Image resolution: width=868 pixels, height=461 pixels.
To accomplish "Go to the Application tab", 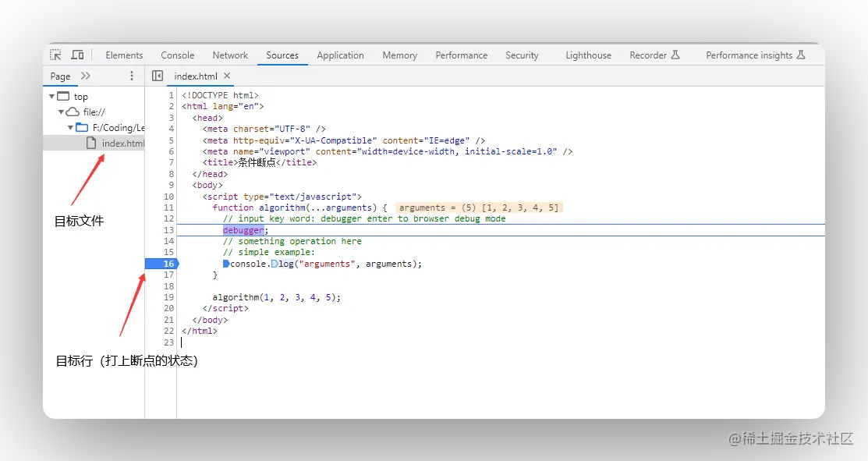I will tap(341, 55).
